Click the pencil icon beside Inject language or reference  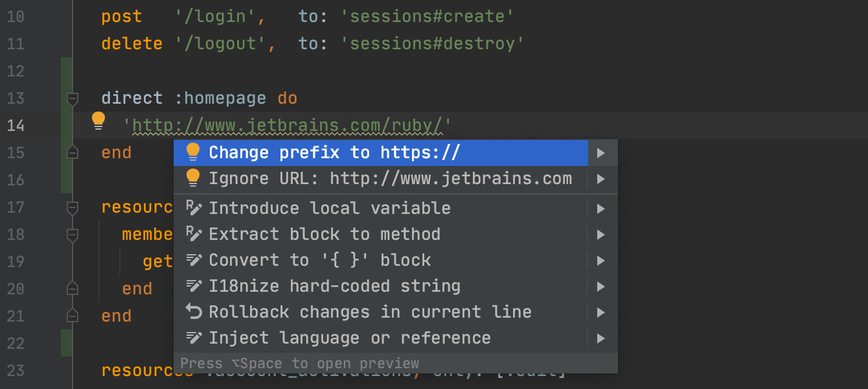[x=194, y=338]
